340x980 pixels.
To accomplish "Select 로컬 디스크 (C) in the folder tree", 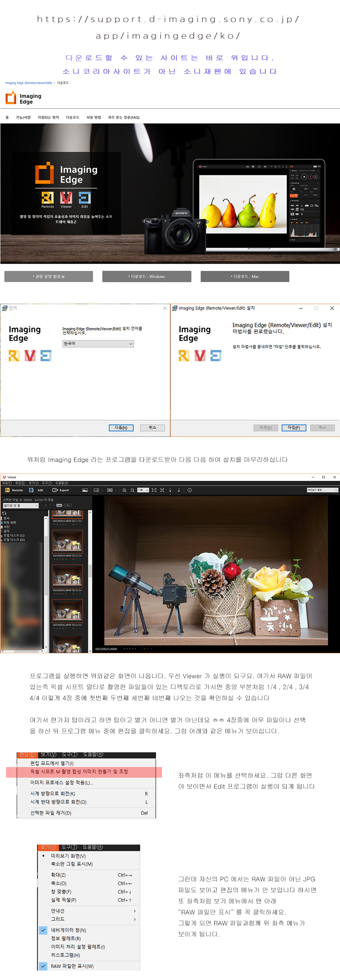I will [x=14, y=535].
